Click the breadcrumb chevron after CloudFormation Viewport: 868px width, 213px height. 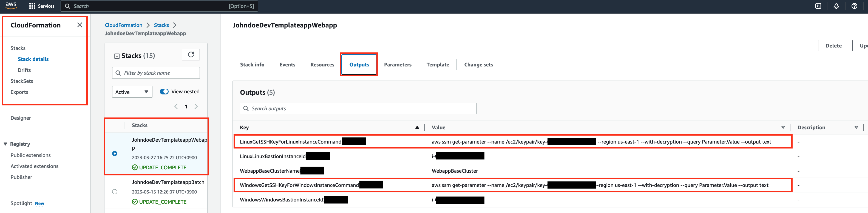pyautogui.click(x=148, y=25)
